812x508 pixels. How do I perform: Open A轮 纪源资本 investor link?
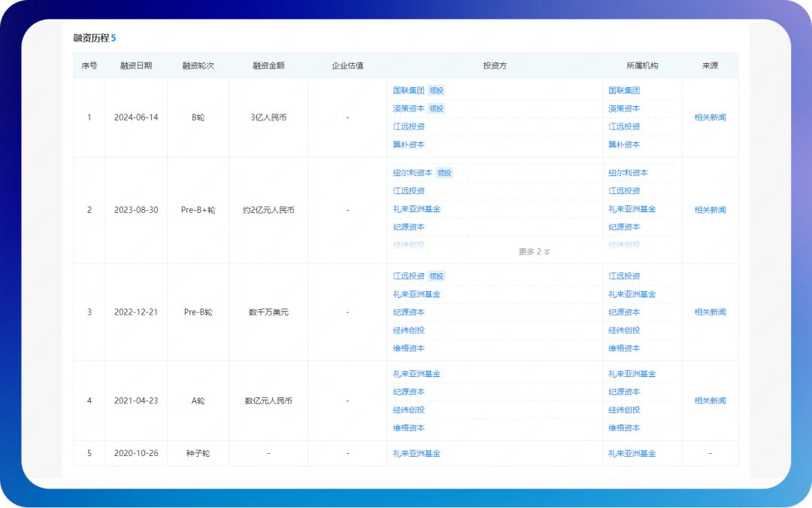click(x=408, y=392)
